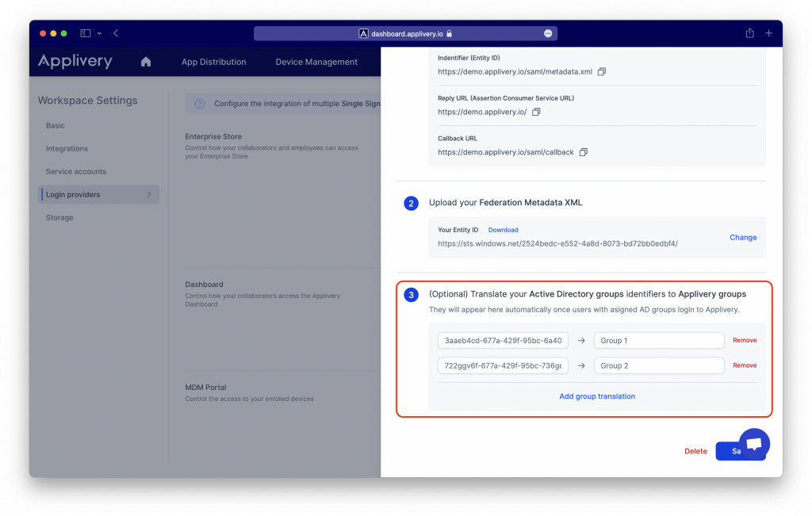Click the dashboard.applivery.io address bar
Viewport: 812px width, 516px height.
(405, 33)
